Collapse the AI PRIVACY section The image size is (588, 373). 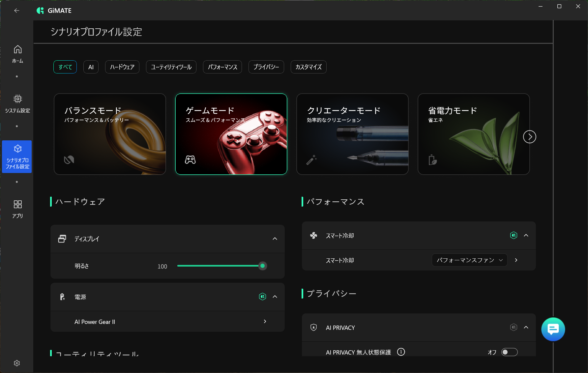[526, 327]
